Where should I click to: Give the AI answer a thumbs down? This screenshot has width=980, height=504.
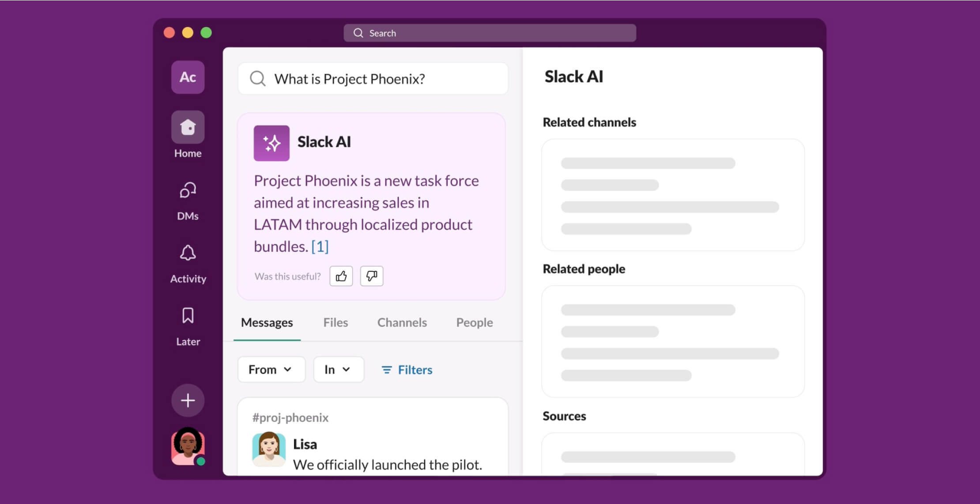[x=371, y=276]
